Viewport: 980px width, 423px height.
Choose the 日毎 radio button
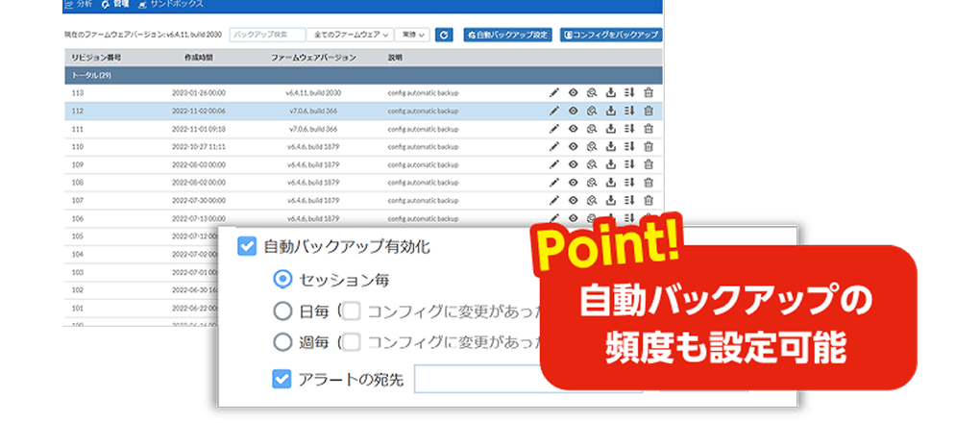point(282,311)
